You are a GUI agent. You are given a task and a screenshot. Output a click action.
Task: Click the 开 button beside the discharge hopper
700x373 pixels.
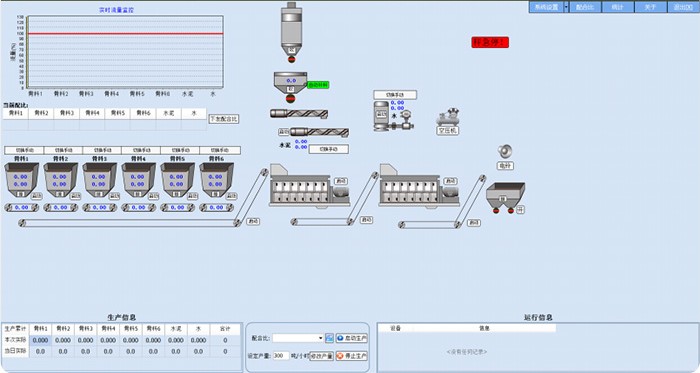click(520, 209)
